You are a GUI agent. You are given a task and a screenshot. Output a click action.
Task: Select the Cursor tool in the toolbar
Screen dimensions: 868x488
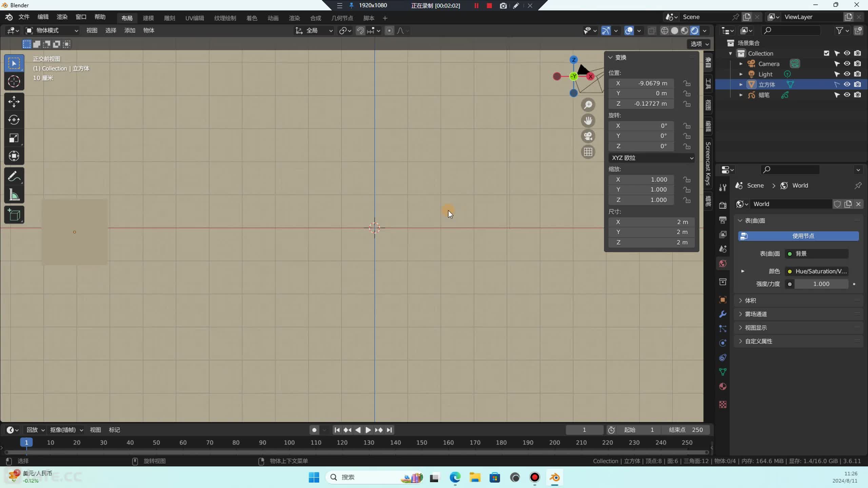[14, 82]
